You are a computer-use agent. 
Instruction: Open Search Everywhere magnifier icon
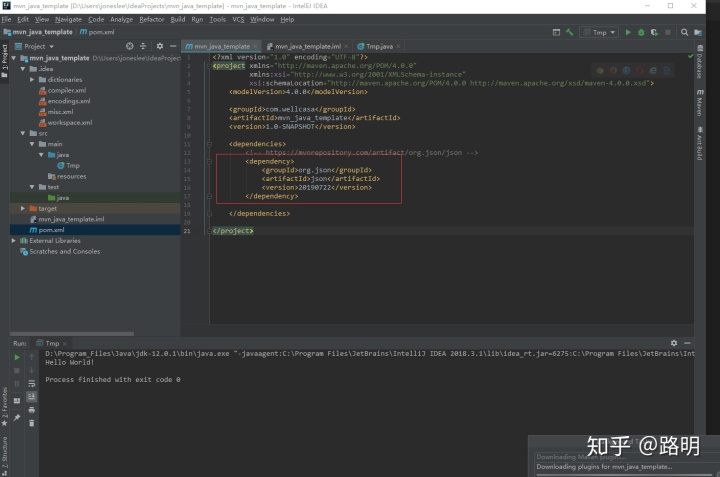(684, 32)
